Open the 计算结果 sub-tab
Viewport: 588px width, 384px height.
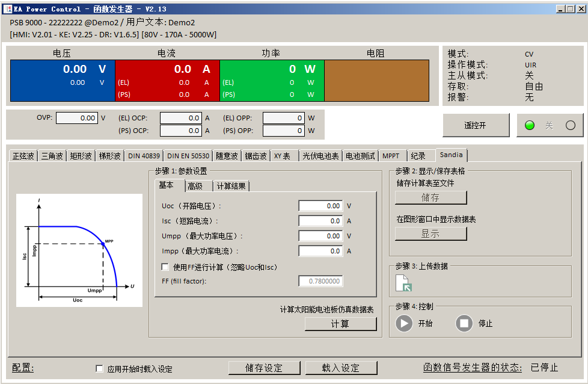tap(231, 186)
